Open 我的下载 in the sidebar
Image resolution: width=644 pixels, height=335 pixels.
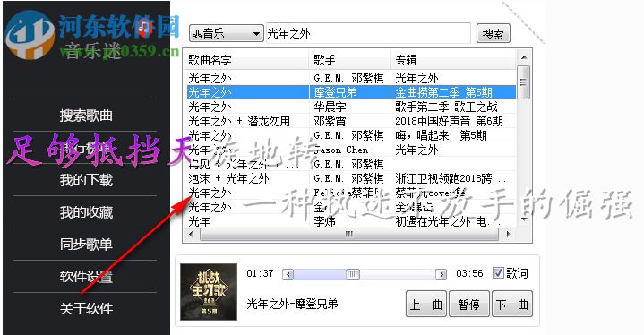point(86,180)
